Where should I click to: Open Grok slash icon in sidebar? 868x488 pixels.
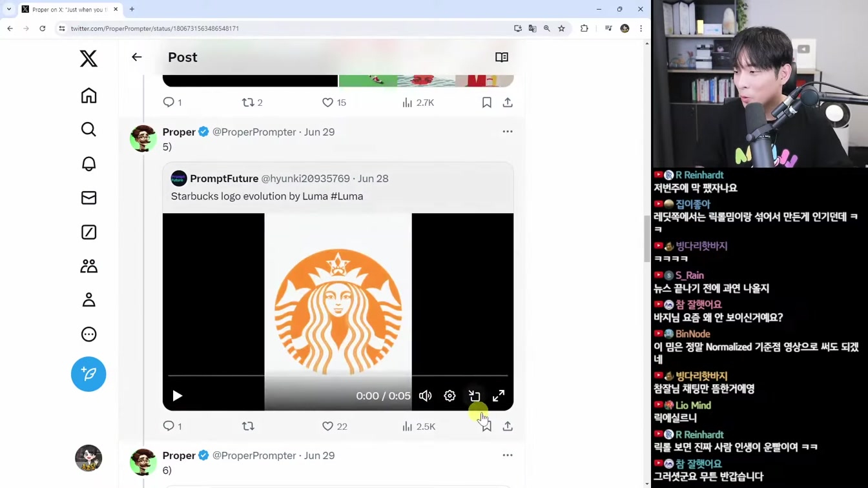pos(88,232)
